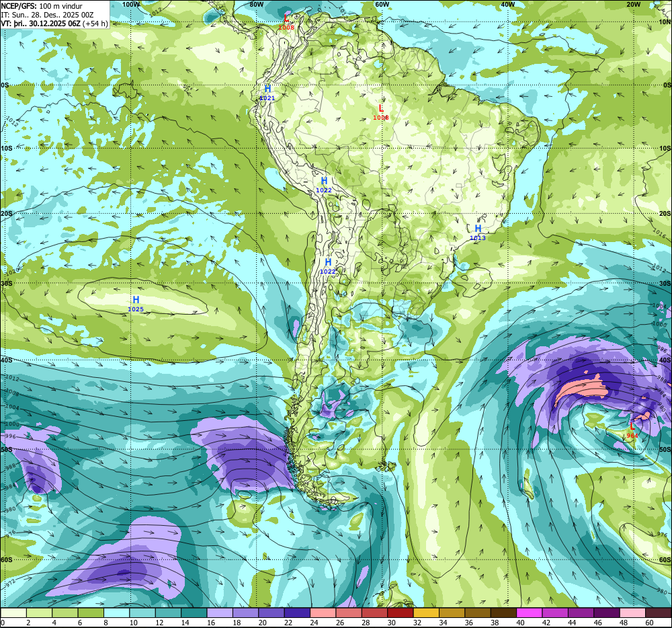Click the H 1021 high pressure marker
The height and width of the screenshot is (628, 672).
pyautogui.click(x=267, y=93)
